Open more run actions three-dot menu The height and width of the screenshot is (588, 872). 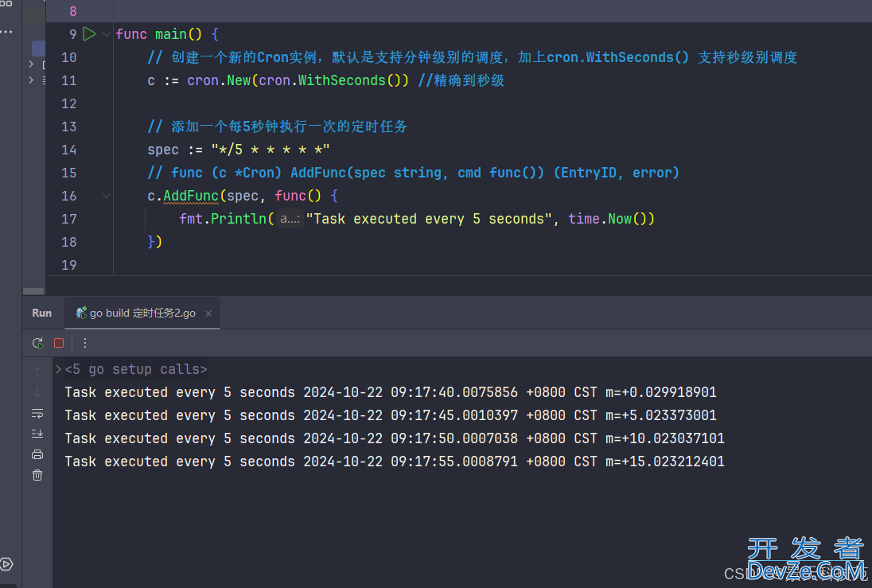[x=85, y=343]
